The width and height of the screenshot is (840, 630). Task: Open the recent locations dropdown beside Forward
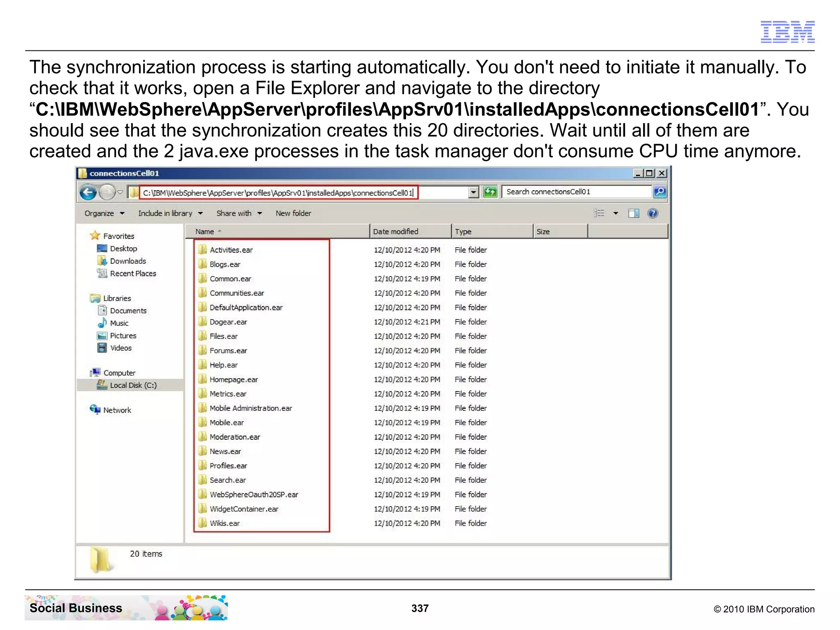(x=120, y=192)
